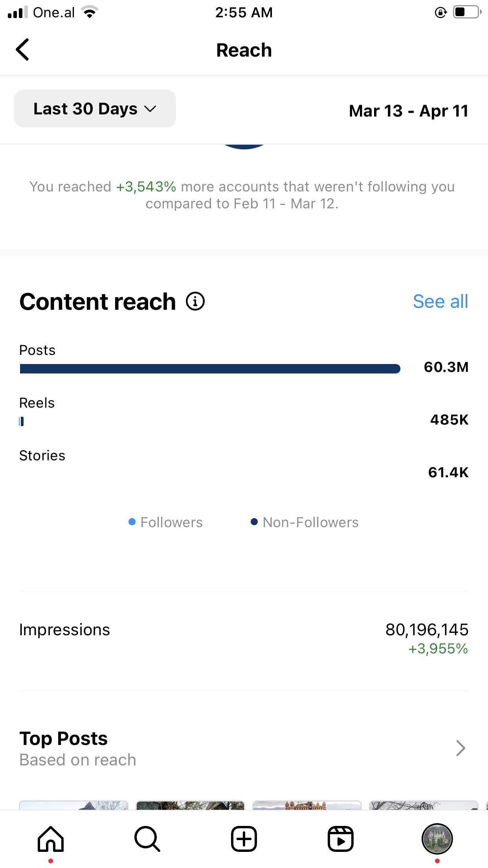Open the Top Posts section heading

64,739
